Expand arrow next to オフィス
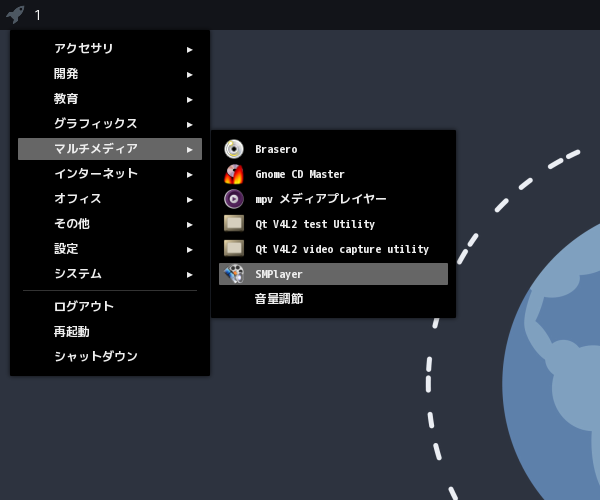 [x=189, y=200]
